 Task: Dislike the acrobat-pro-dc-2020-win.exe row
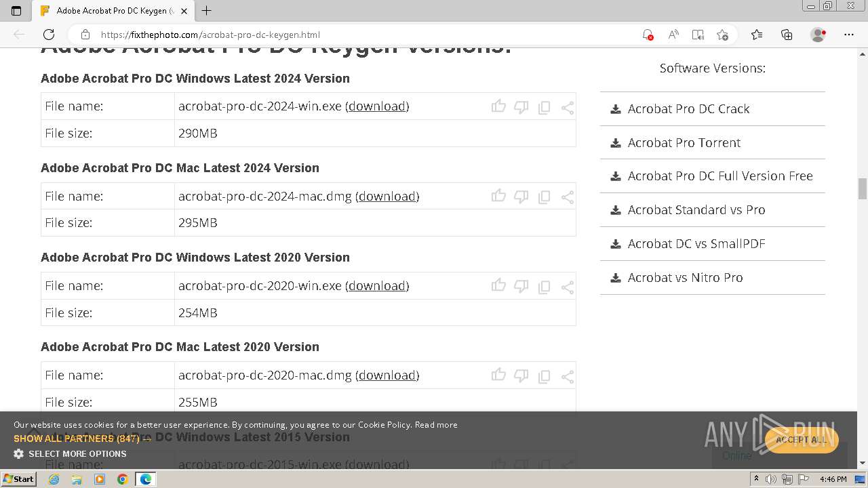pyautogui.click(x=521, y=287)
